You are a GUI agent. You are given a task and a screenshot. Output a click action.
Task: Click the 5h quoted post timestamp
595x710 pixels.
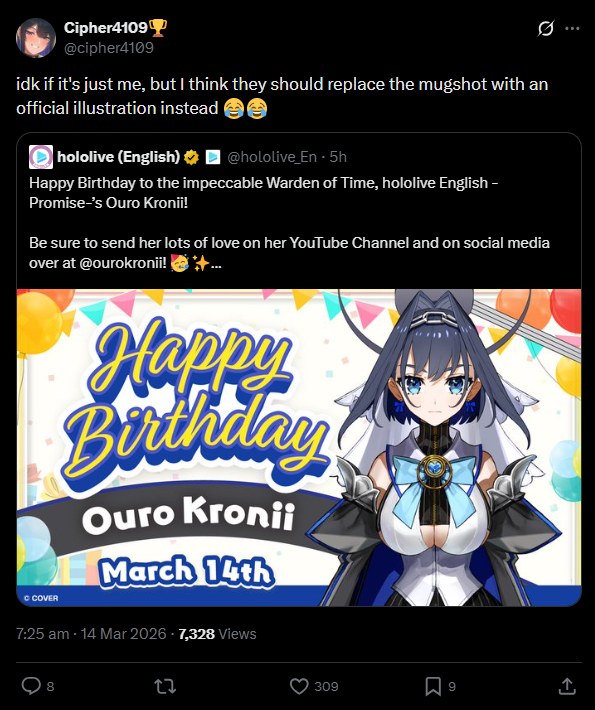click(x=338, y=157)
